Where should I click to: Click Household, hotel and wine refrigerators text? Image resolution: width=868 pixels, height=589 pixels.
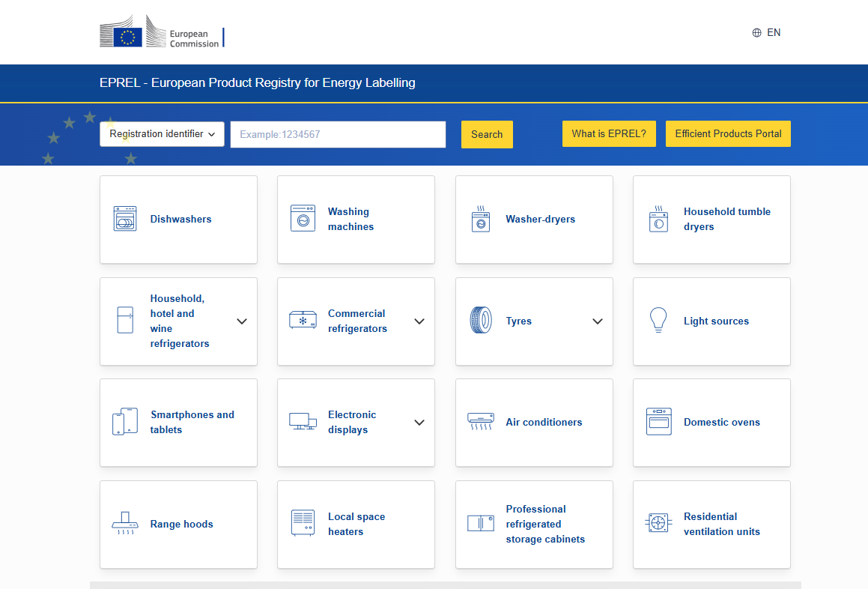(180, 321)
